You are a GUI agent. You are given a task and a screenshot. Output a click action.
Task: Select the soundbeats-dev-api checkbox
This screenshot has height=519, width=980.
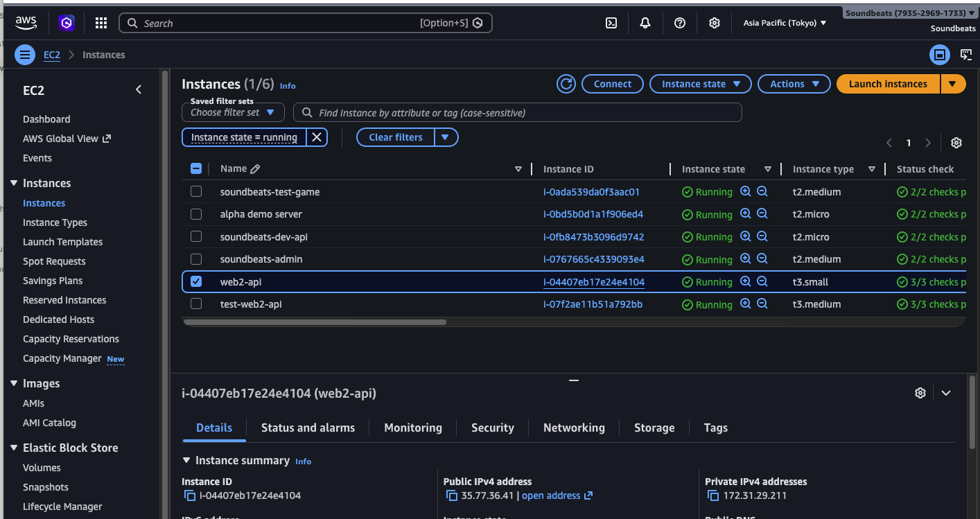(x=196, y=236)
